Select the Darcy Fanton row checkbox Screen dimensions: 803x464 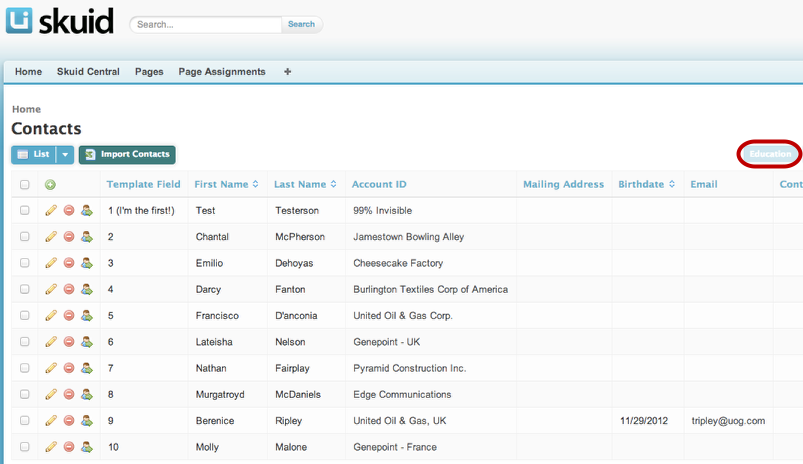click(x=25, y=289)
